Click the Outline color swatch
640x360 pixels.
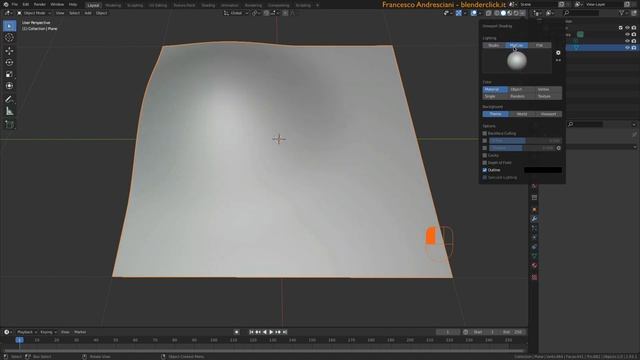pyautogui.click(x=543, y=170)
